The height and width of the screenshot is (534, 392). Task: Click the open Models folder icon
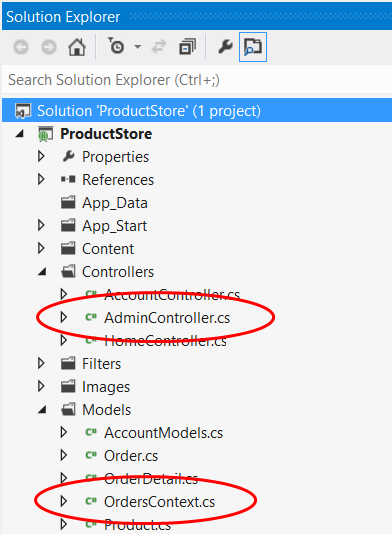tap(68, 409)
